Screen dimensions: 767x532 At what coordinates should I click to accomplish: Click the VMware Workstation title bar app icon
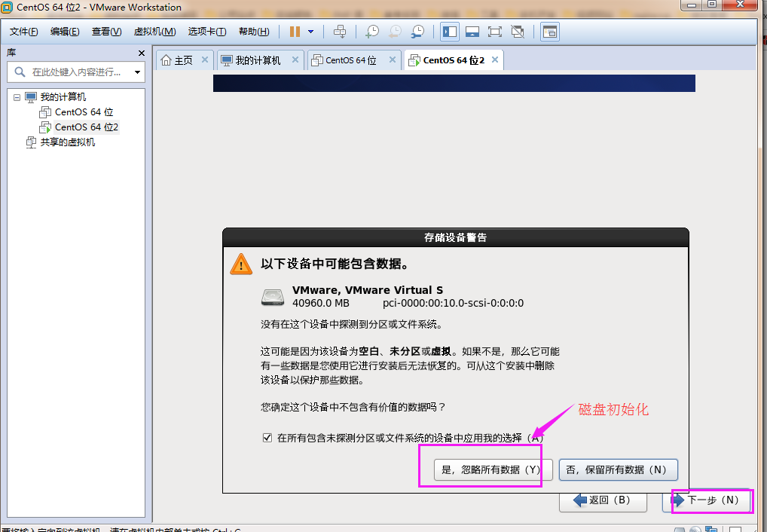coord(7,8)
